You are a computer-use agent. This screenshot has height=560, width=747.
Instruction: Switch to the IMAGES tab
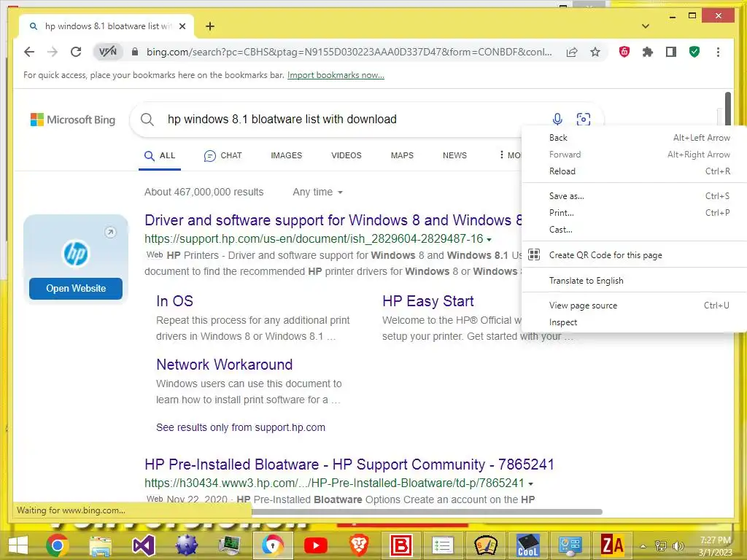(286, 156)
